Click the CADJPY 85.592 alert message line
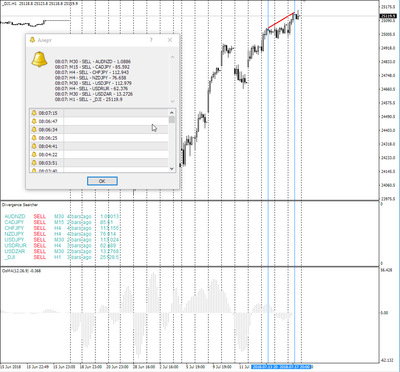The height and width of the screenshot is (372, 400). [x=92, y=67]
